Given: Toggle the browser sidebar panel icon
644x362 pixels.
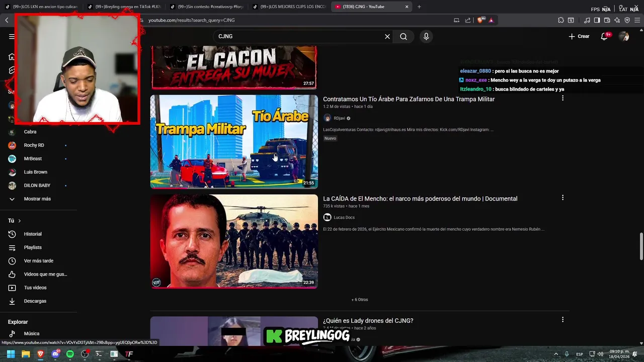Looking at the screenshot, I should [597, 20].
